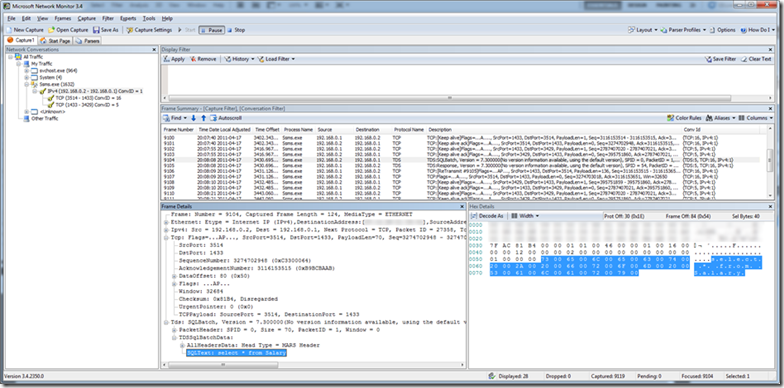Viewport: 784px width, 388px height.
Task: Sort by the Frame Number column header
Action: click(178, 130)
